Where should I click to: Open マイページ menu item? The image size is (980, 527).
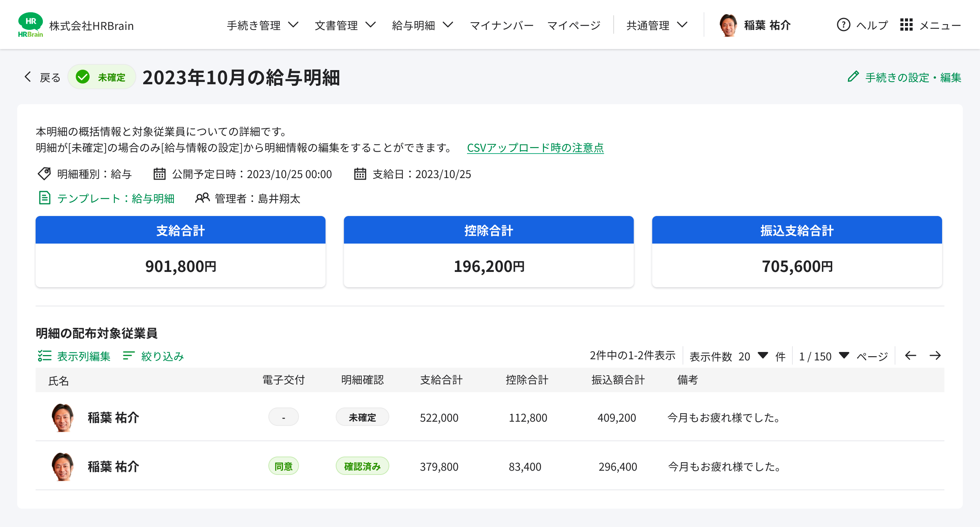click(574, 25)
